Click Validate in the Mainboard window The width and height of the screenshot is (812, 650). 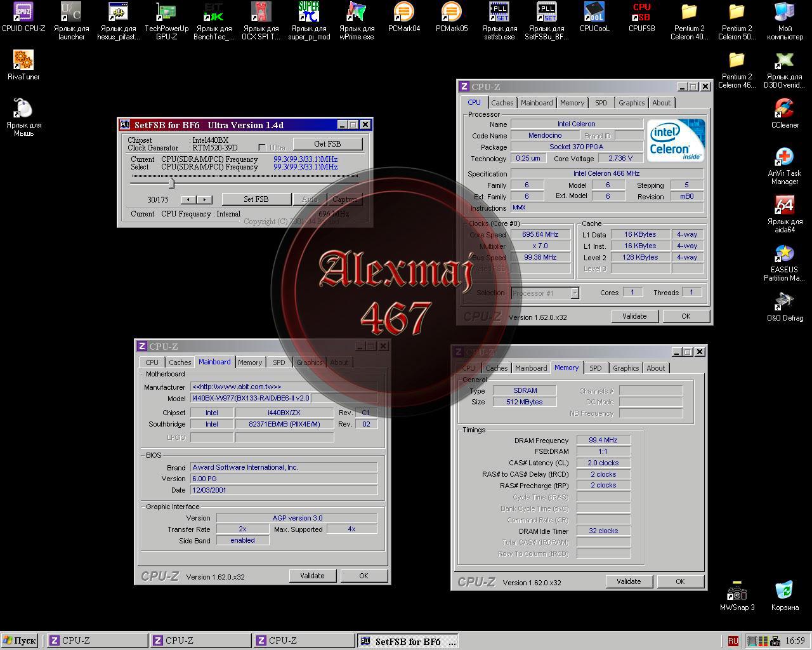coord(312,576)
